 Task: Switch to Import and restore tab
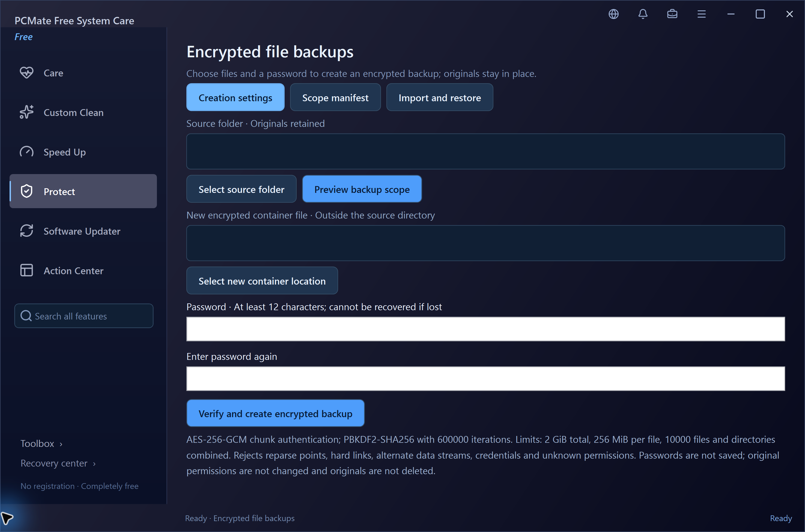coord(440,97)
